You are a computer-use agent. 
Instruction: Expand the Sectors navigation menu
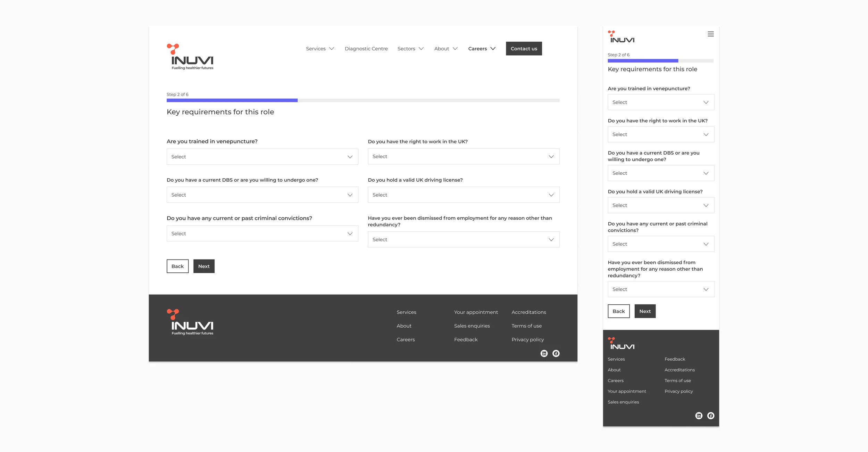[x=410, y=49]
